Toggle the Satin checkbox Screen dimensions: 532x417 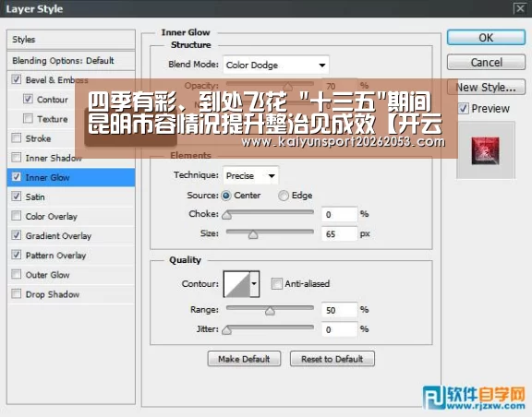(x=17, y=197)
